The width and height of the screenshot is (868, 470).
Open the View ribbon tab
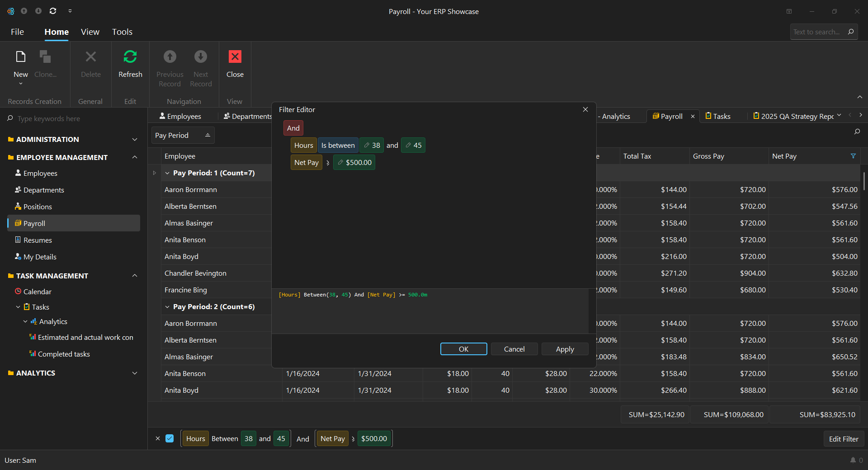pyautogui.click(x=90, y=32)
